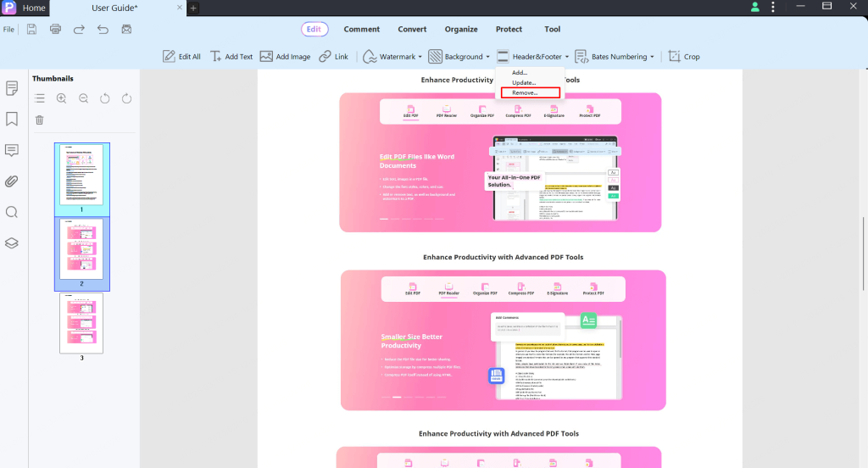Screen dimensions: 868x468
Task: Click the undo arrow icon
Action: coord(103,30)
